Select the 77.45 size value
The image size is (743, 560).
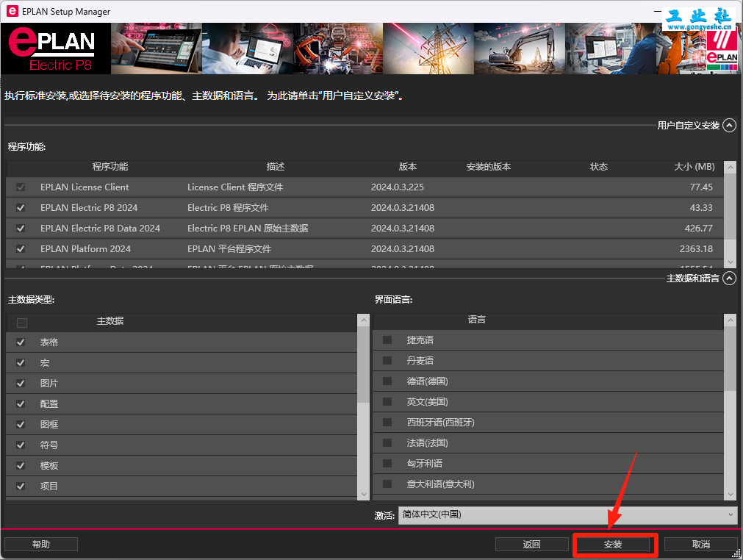(701, 187)
